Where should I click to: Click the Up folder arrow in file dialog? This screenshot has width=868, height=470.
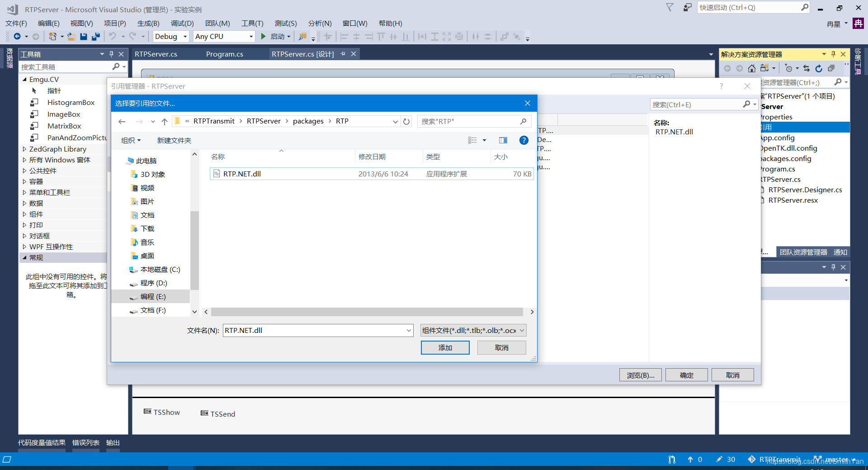pyautogui.click(x=165, y=121)
